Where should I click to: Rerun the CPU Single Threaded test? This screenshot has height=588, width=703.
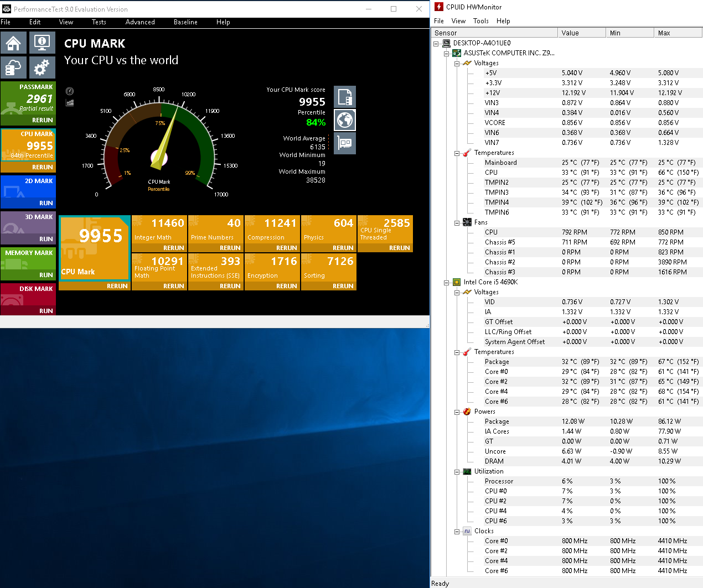pyautogui.click(x=400, y=248)
